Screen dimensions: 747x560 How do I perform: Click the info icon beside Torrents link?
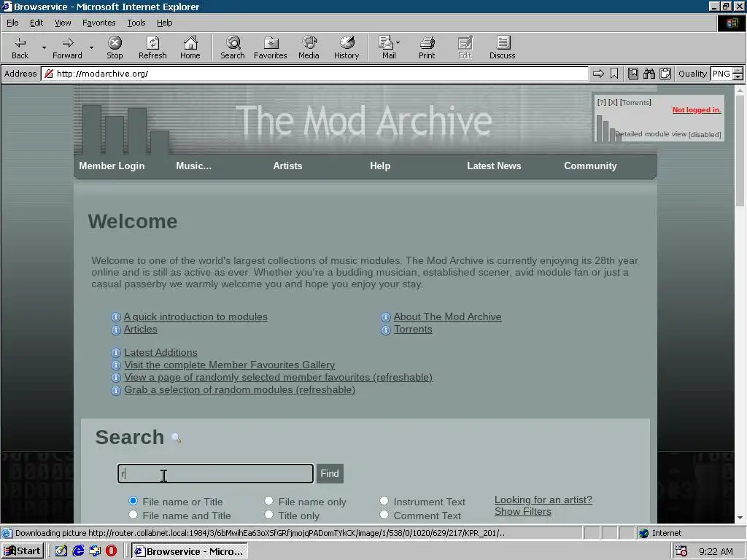[386, 330]
